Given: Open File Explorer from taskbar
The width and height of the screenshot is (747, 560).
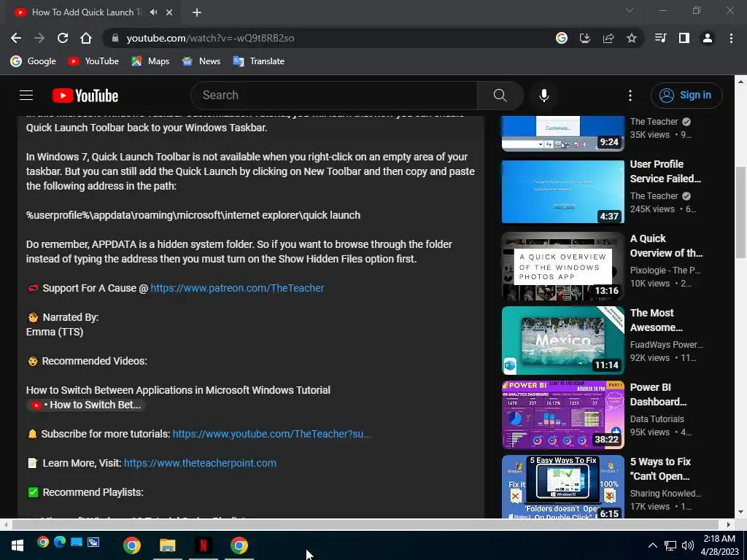Looking at the screenshot, I should [167, 545].
